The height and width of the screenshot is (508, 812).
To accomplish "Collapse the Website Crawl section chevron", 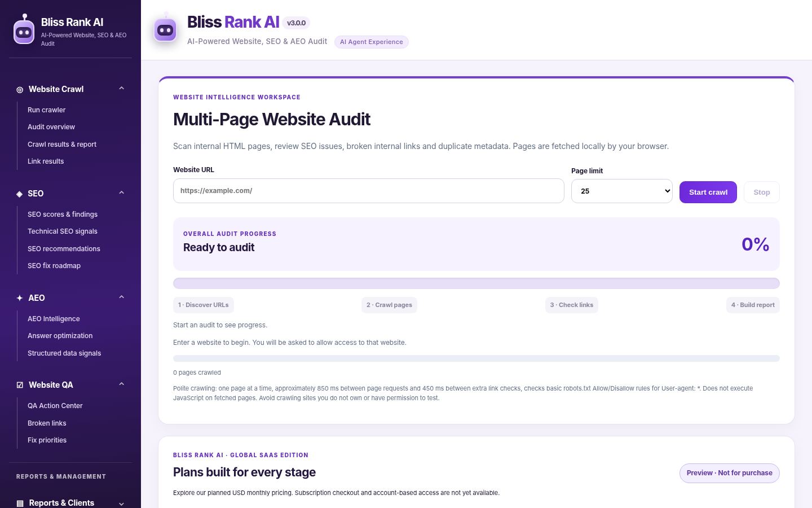I will 121,89.
